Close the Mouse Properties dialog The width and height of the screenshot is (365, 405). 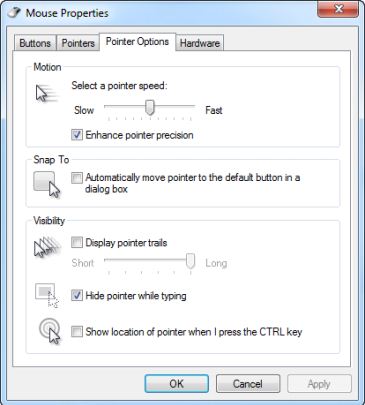[x=338, y=9]
